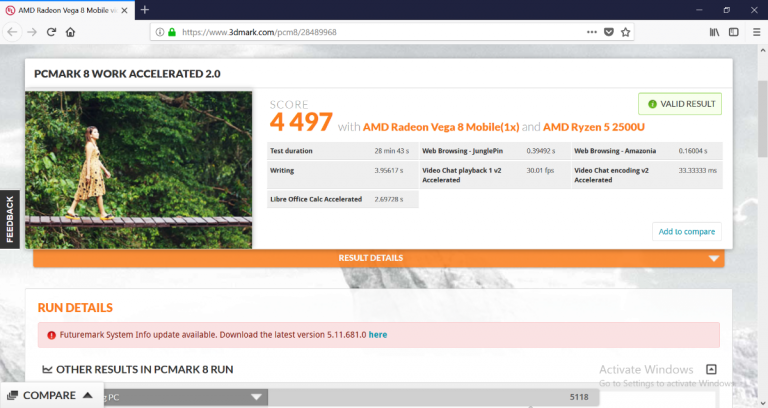Click the 'here' download link

click(x=378, y=334)
